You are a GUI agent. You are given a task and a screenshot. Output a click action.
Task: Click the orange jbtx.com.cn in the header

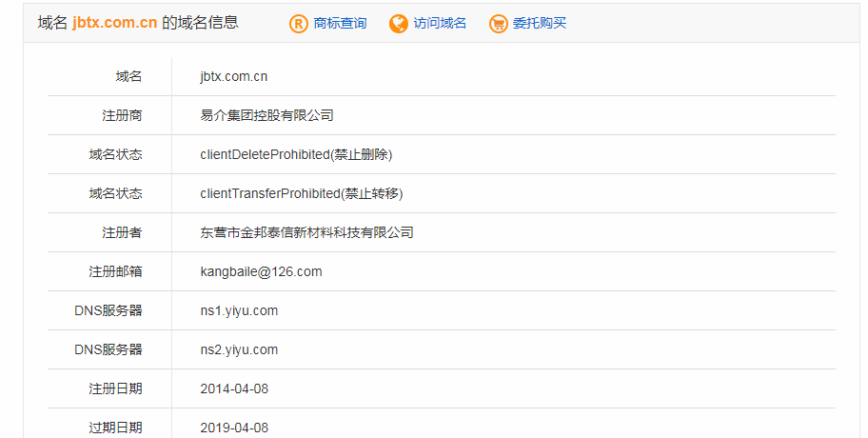114,23
